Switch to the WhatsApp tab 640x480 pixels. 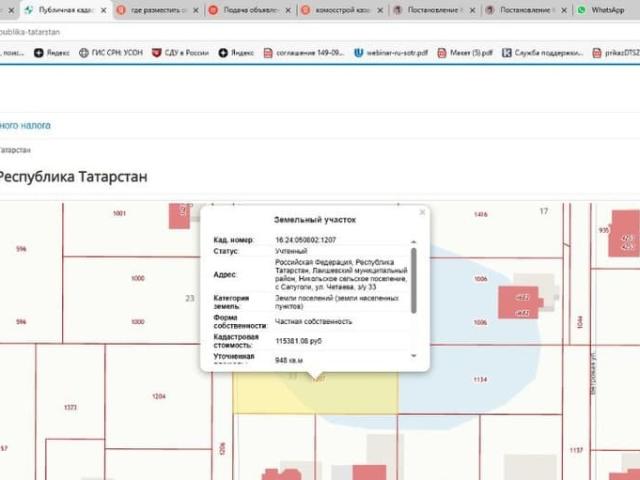(607, 9)
